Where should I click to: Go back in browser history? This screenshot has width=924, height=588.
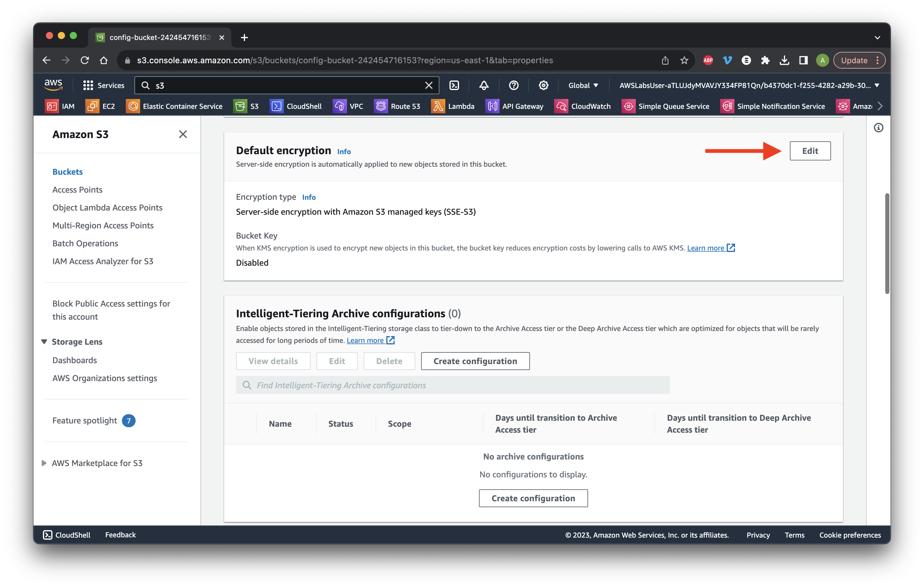46,60
